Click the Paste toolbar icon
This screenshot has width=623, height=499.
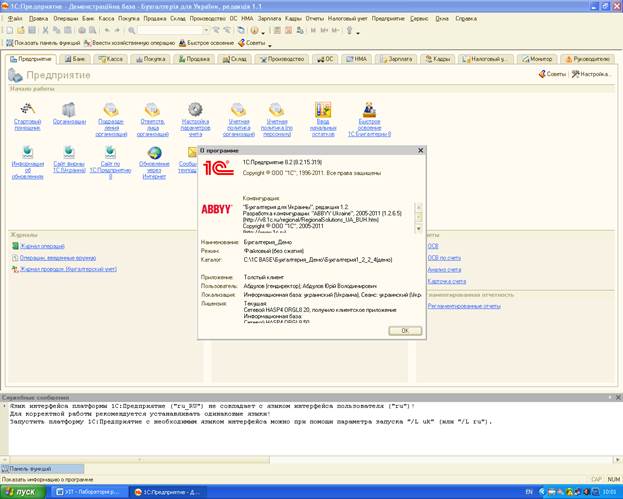(68, 30)
